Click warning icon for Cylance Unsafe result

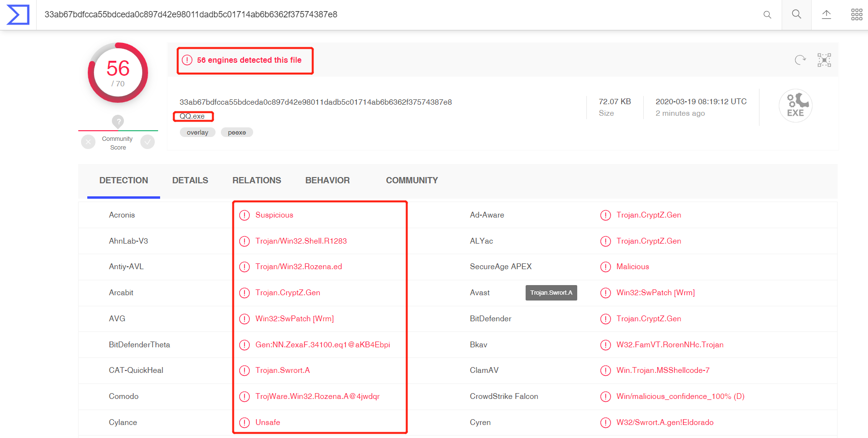(244, 423)
